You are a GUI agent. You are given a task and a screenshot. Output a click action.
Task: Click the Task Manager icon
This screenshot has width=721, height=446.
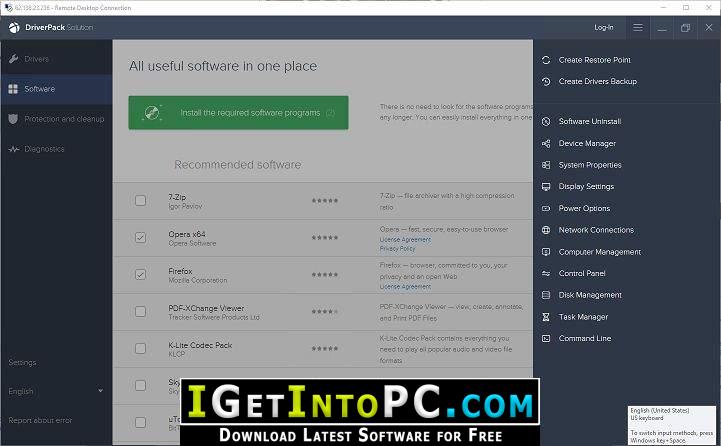pos(546,317)
